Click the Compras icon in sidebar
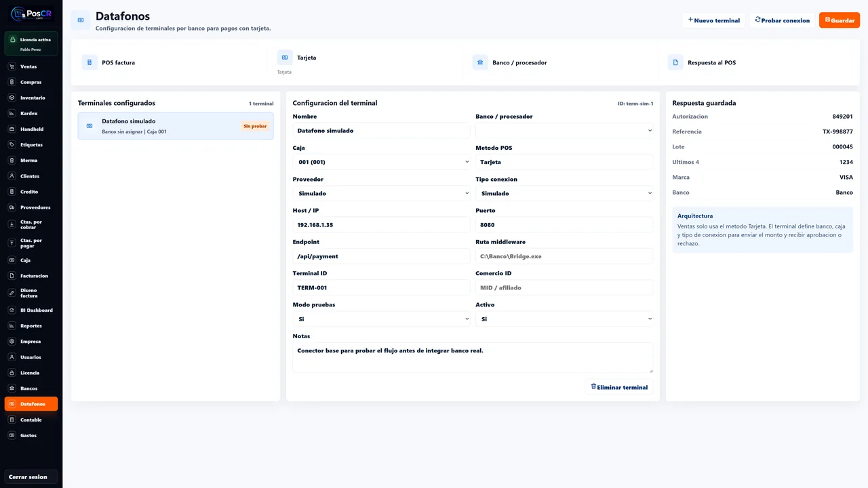Viewport: 868px width, 488px height. click(x=12, y=82)
